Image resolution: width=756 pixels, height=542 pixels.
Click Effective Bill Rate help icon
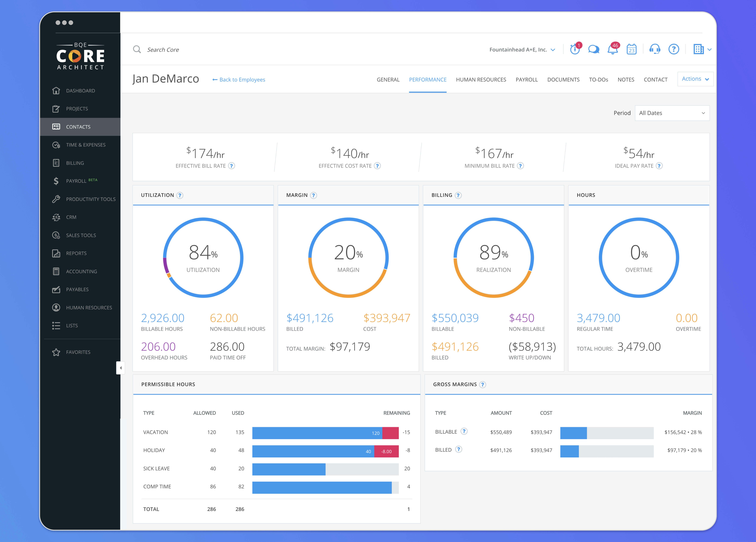(232, 166)
